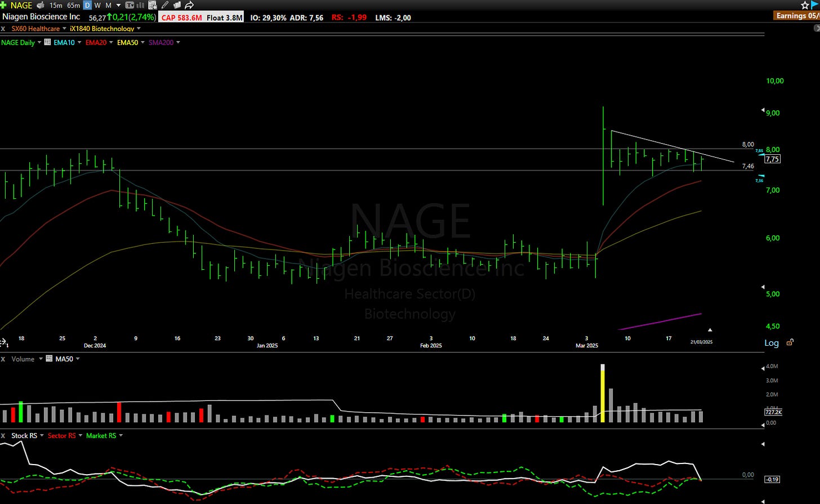Close the sector index row with x
Viewport: 820px width, 504px height.
click(x=3, y=29)
